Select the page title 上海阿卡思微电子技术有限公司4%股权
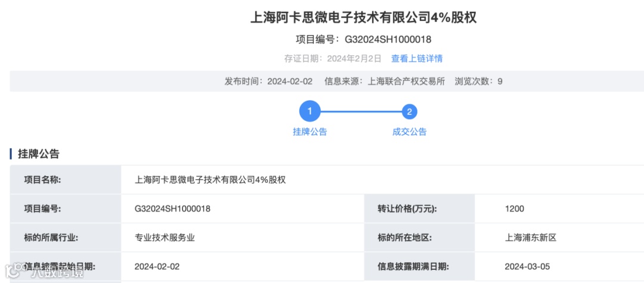The height and width of the screenshot is (283, 644). pyautogui.click(x=364, y=18)
